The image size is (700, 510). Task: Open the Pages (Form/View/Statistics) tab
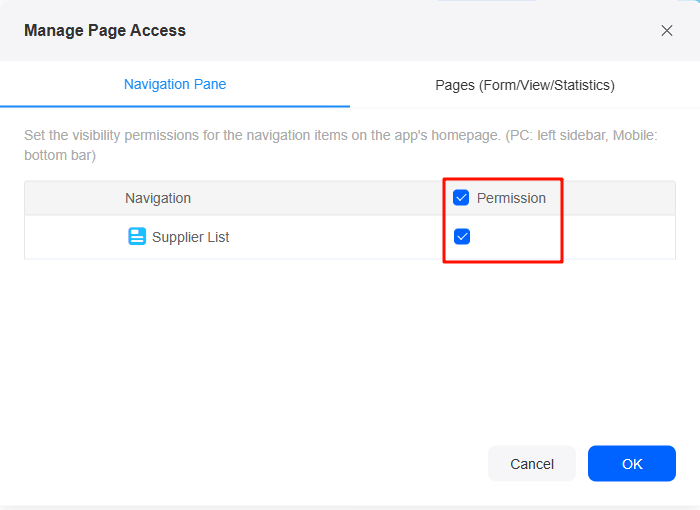pyautogui.click(x=525, y=85)
